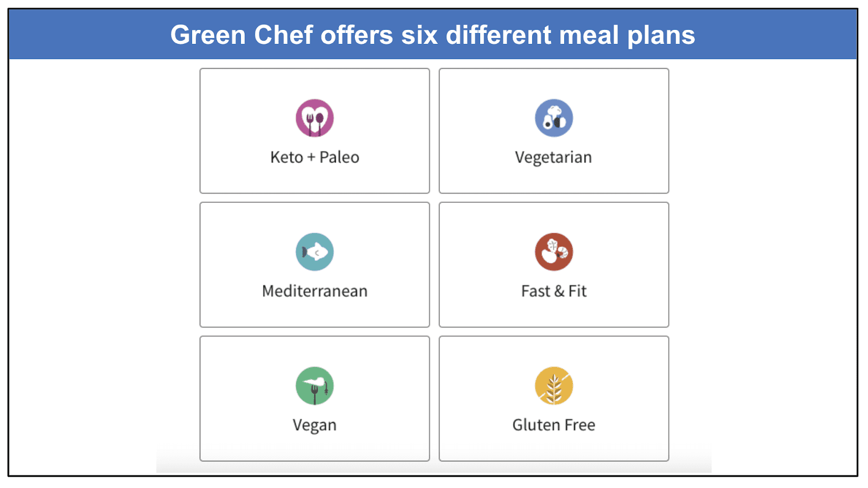Click the red Fast & Fit icon

(x=554, y=252)
